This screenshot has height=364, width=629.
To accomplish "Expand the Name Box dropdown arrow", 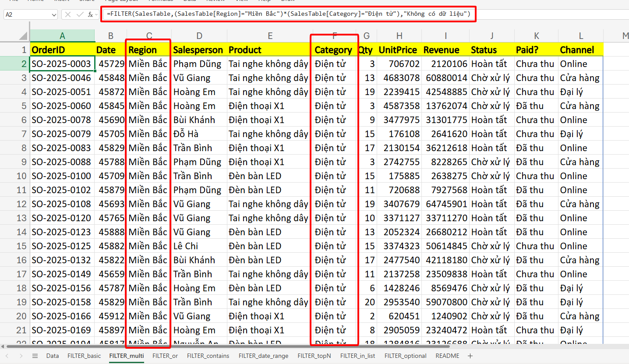I will click(x=54, y=15).
